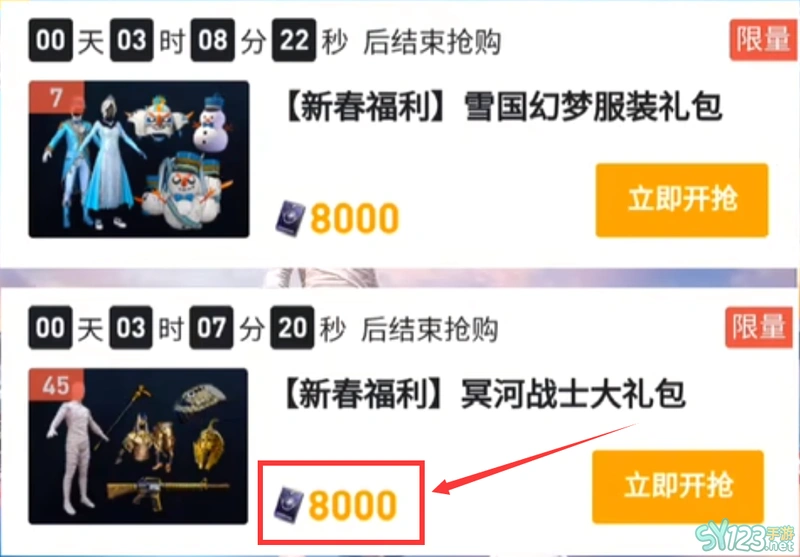This screenshot has height=557, width=800.
Task: Open the 雪国幻梦服装礼包 snowman outfit thumbnail
Action: 139,159
